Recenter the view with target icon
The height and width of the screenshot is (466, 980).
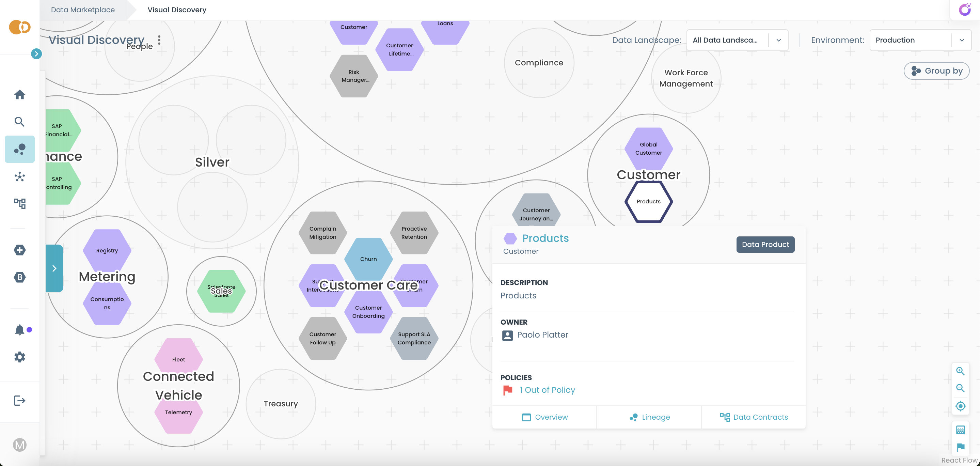[x=960, y=406]
